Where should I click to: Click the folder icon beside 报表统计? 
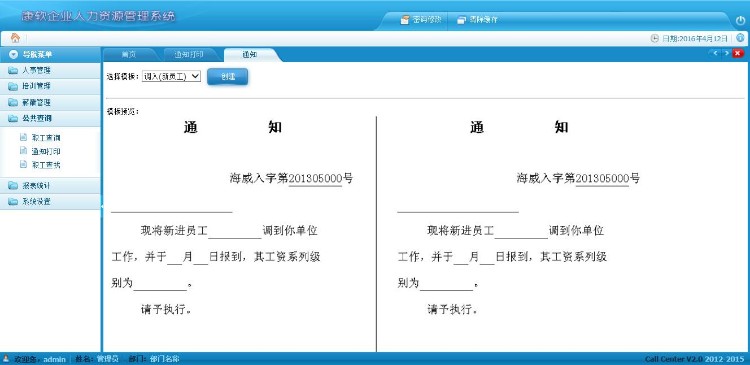click(x=13, y=186)
